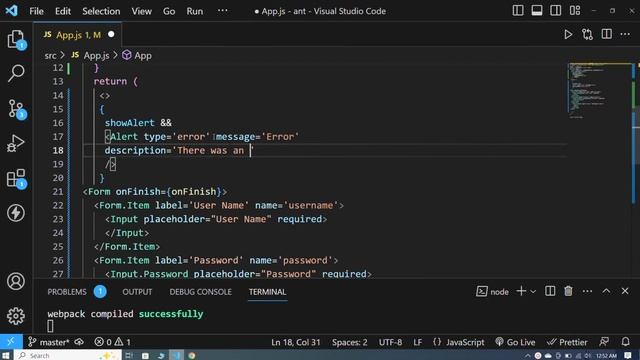Viewport: 640px width, 360px height.
Task: Open Windows Start button
Action: coord(6,356)
